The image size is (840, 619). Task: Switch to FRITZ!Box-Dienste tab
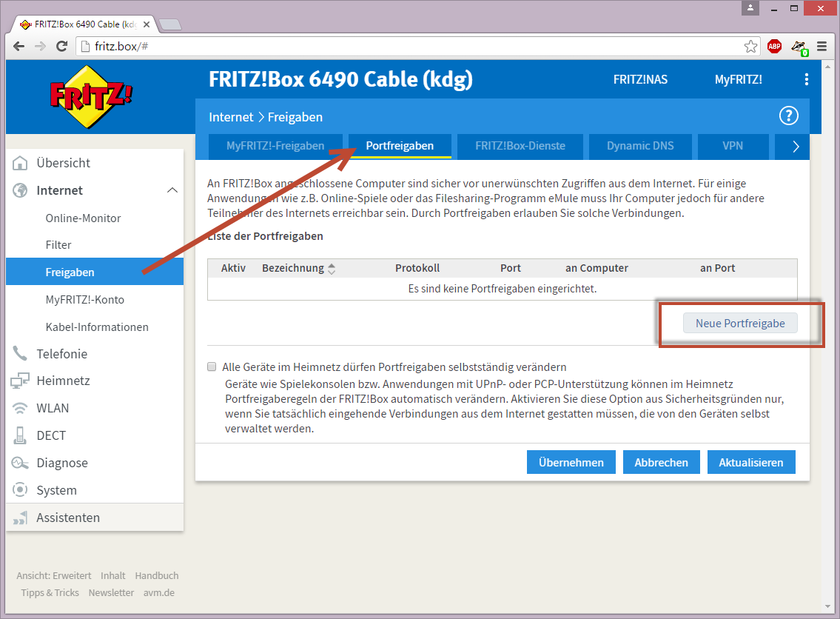click(x=520, y=146)
